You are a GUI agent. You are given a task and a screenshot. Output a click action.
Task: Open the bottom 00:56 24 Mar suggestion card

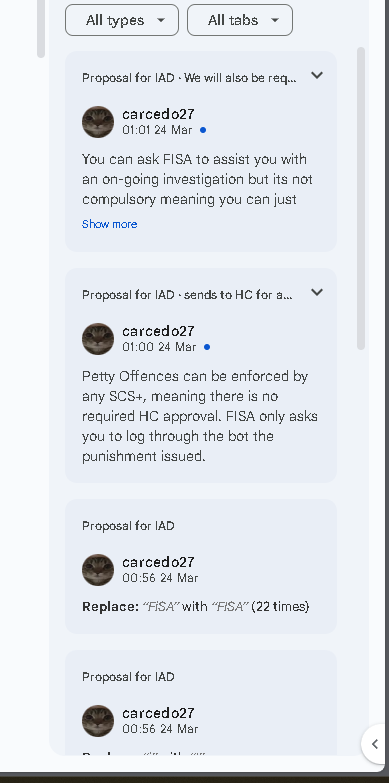point(201,703)
